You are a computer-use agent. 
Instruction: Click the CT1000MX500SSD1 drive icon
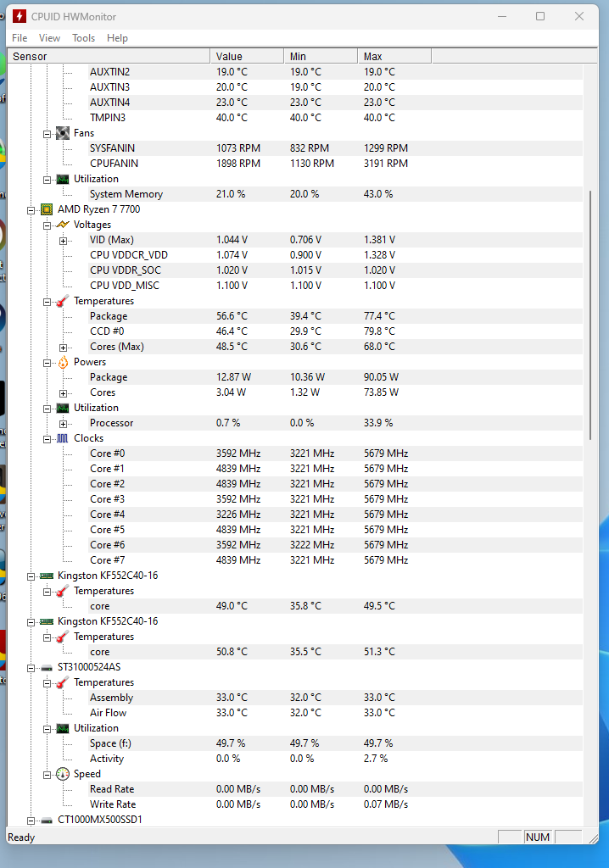[47, 820]
